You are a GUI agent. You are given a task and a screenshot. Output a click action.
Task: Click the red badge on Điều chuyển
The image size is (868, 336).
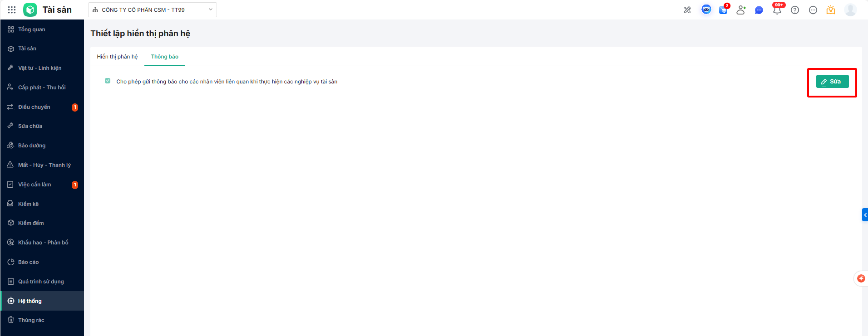point(75,107)
